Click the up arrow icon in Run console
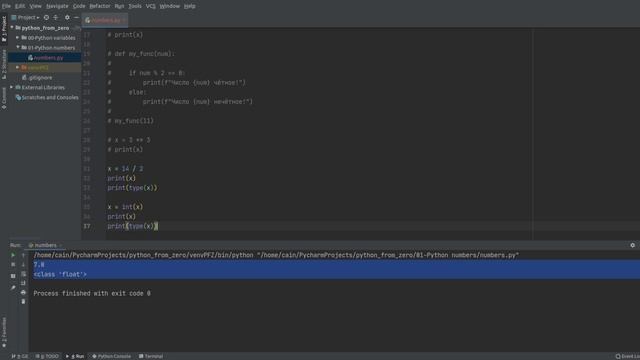640x360 pixels. point(23,255)
